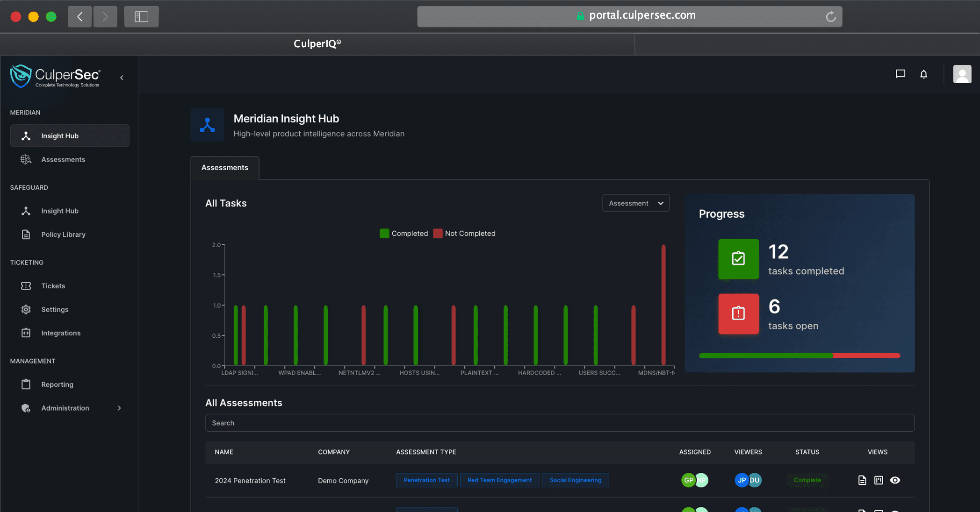The width and height of the screenshot is (980, 512).
Task: Open the Administration section
Action: tap(69, 408)
